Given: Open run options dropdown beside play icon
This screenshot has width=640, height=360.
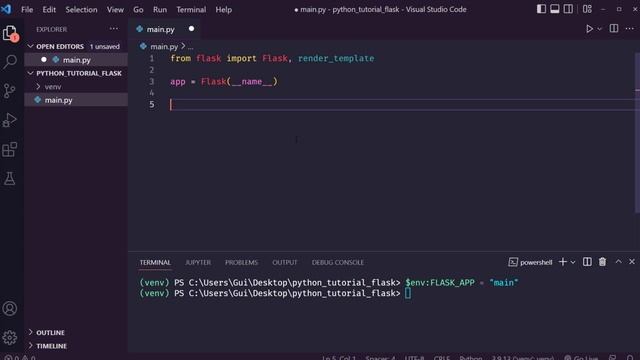Looking at the screenshot, I should (x=599, y=29).
